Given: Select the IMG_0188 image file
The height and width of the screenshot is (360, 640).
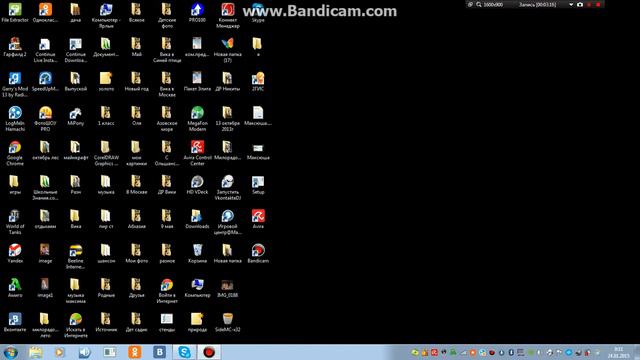Looking at the screenshot, I should pos(227,288).
